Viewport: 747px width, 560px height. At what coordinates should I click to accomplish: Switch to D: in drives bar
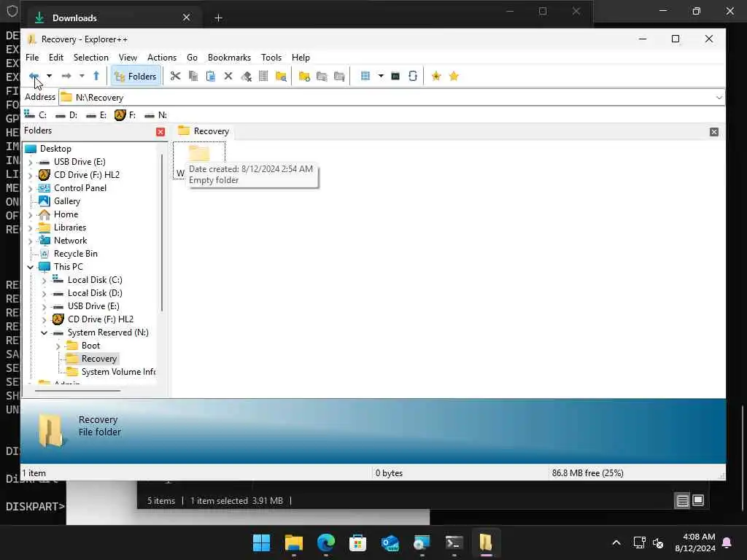[66, 114]
